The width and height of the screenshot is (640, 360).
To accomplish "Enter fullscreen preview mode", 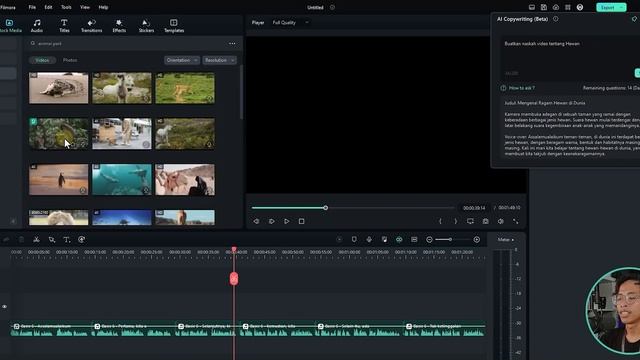I will point(516,221).
